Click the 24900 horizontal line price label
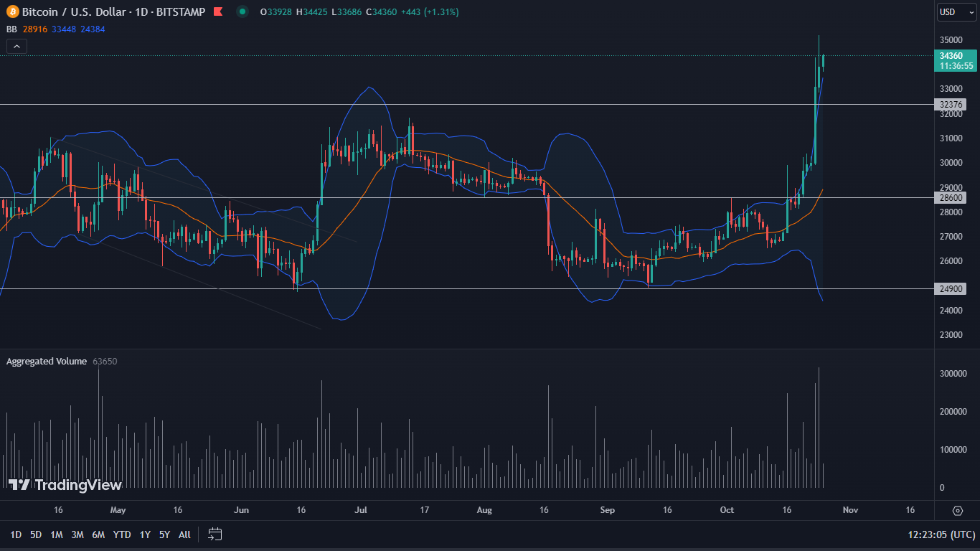This screenshot has height=551, width=980. pos(951,289)
